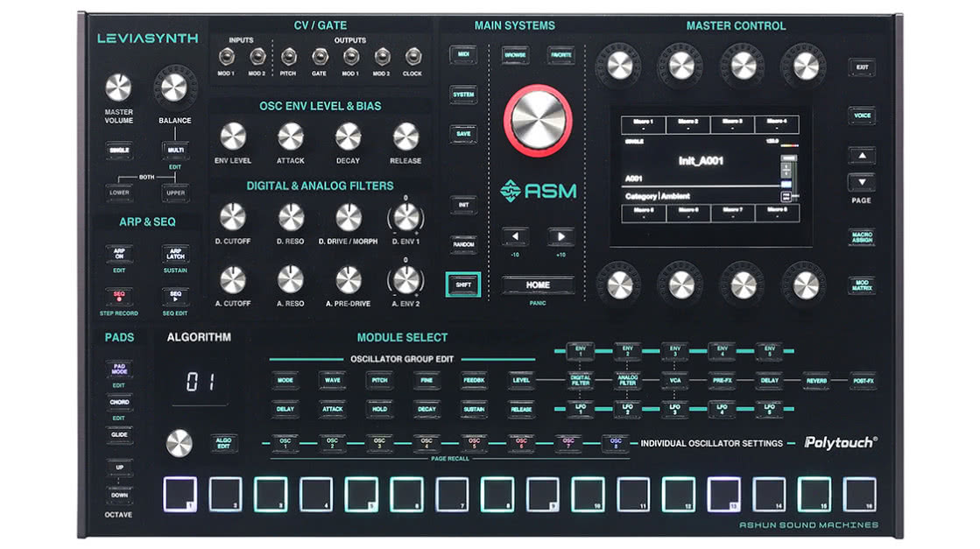Click the Master Volume knob
Image resolution: width=980 pixels, height=549 pixels.
tap(118, 87)
